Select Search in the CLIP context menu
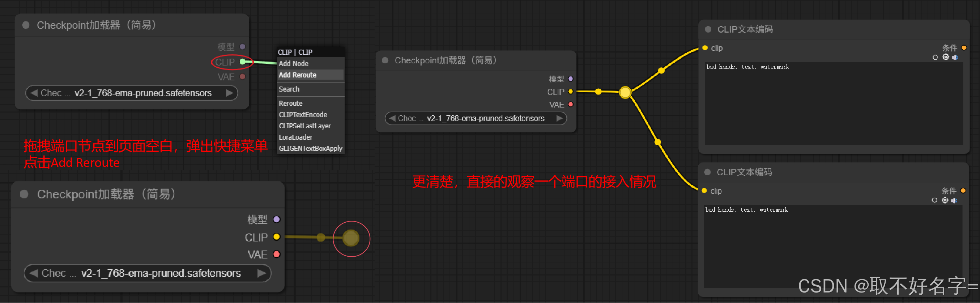 310,89
